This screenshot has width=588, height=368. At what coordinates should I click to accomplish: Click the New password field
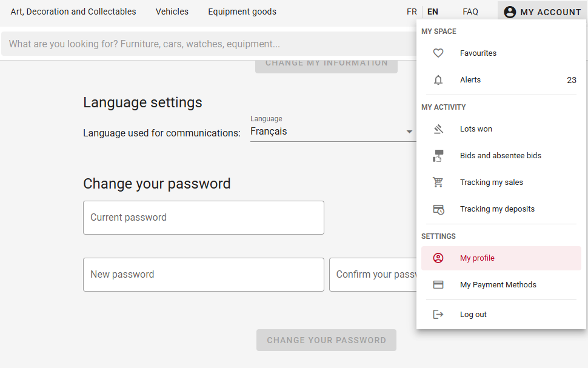pyautogui.click(x=204, y=275)
